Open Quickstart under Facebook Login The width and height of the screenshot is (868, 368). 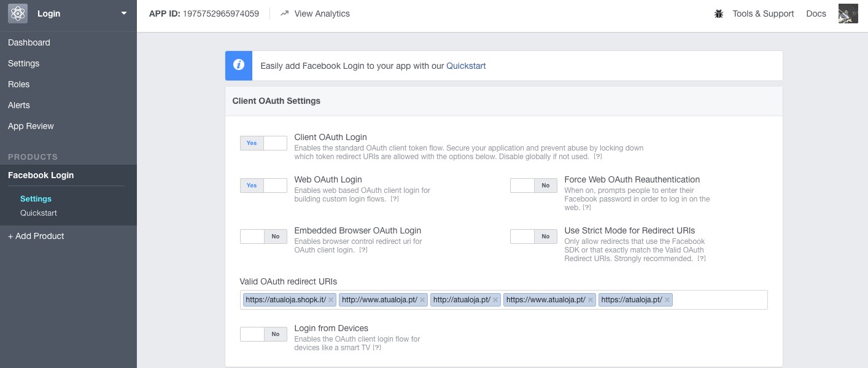(x=39, y=213)
